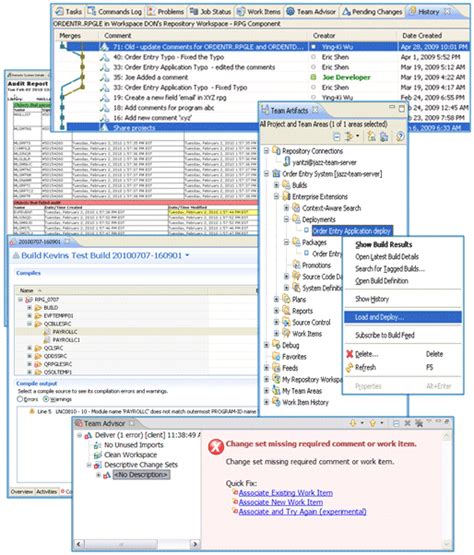
Task: Click the Order Entry System project area icon
Action: pos(276,174)
